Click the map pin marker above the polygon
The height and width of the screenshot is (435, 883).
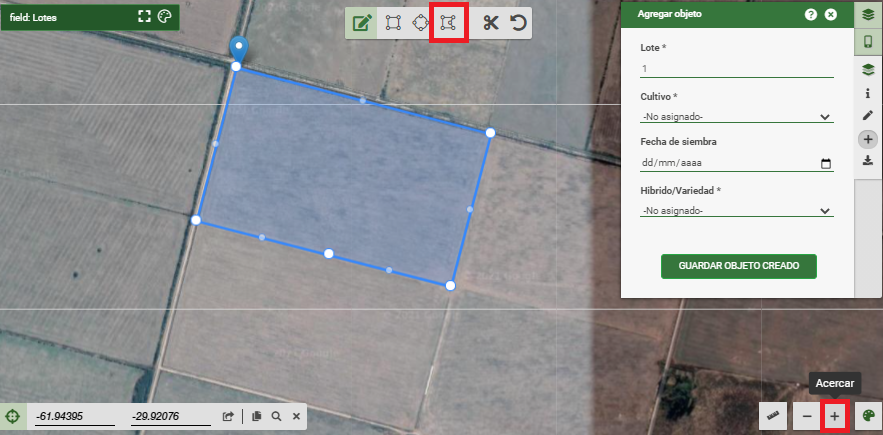pyautogui.click(x=239, y=50)
